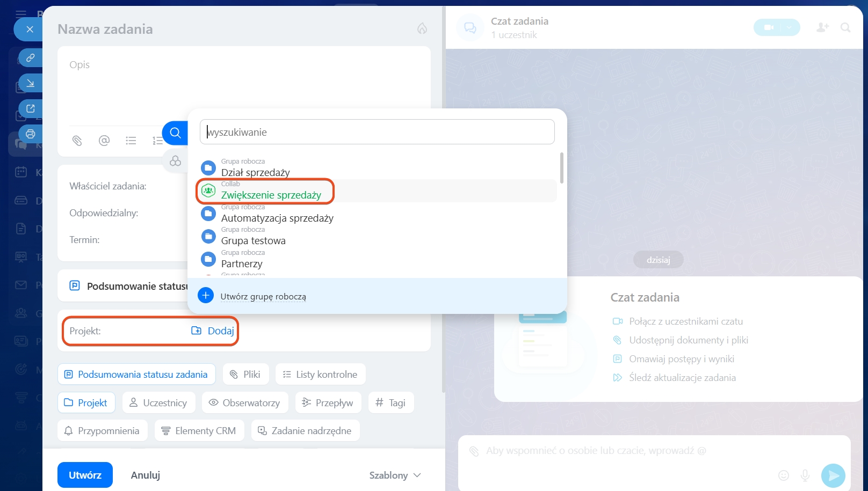The height and width of the screenshot is (491, 868).
Task: Attach a file using the description paperclip
Action: click(x=77, y=141)
